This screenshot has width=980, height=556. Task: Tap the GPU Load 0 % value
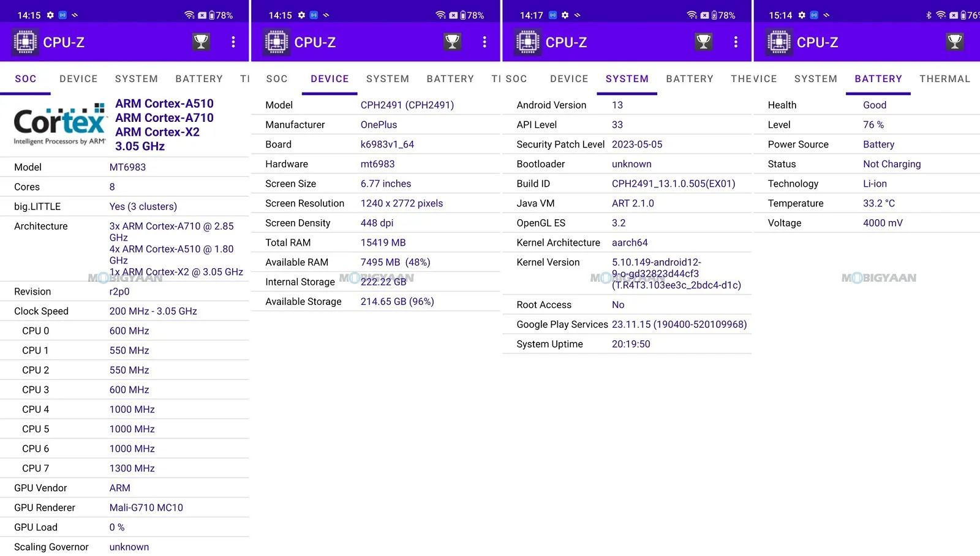117,527
